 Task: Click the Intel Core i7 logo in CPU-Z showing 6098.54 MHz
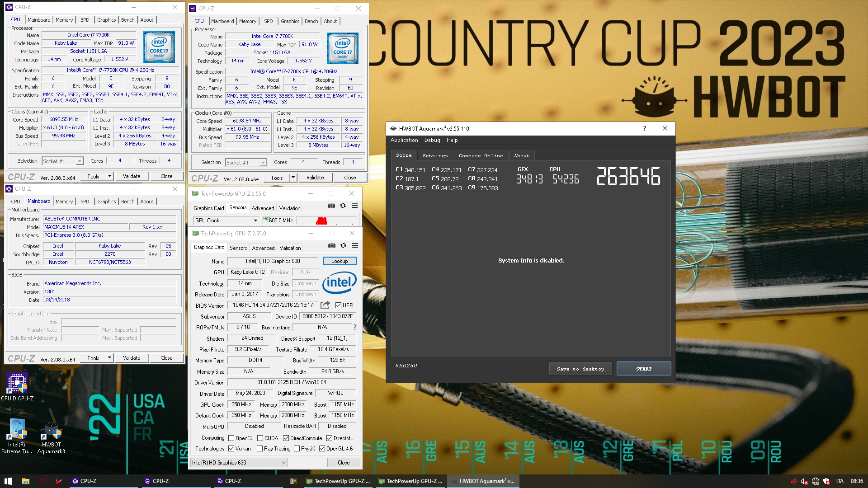coord(343,48)
